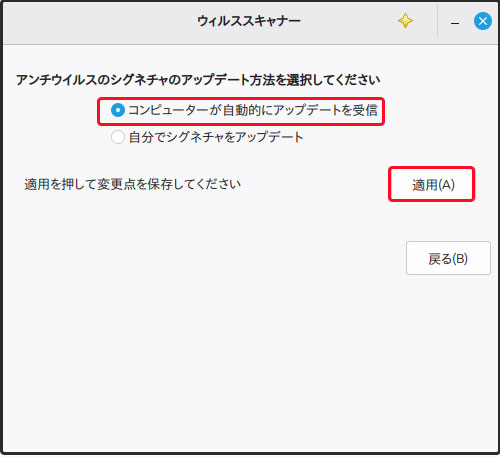Image resolution: width=500 pixels, height=457 pixels.
Task: Close the virus scanner window
Action: point(482,21)
